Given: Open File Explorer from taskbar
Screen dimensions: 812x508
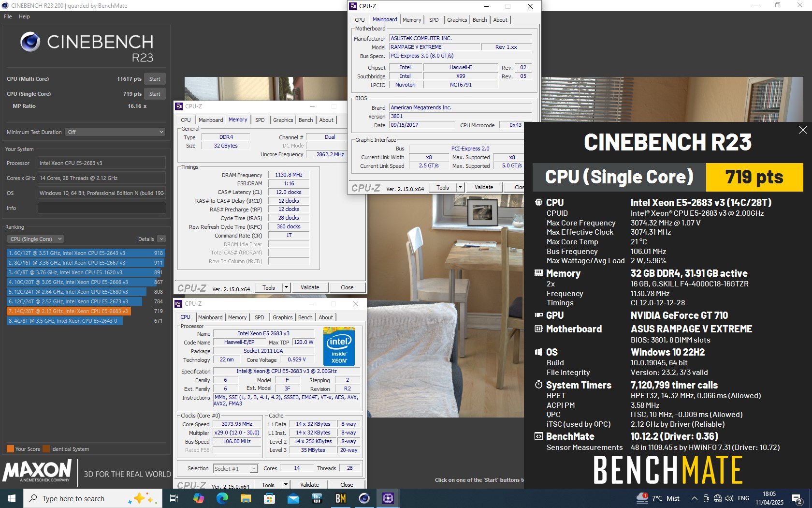Looking at the screenshot, I should click(x=246, y=498).
